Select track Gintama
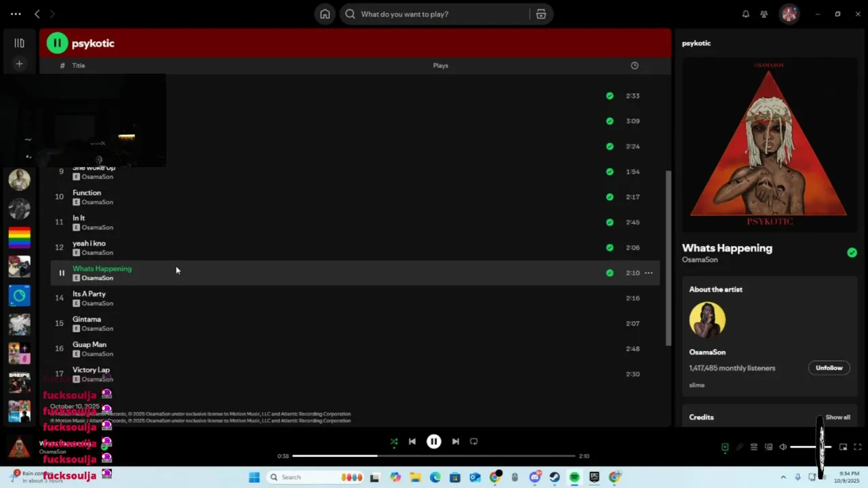The width and height of the screenshot is (868, 488). pyautogui.click(x=355, y=324)
